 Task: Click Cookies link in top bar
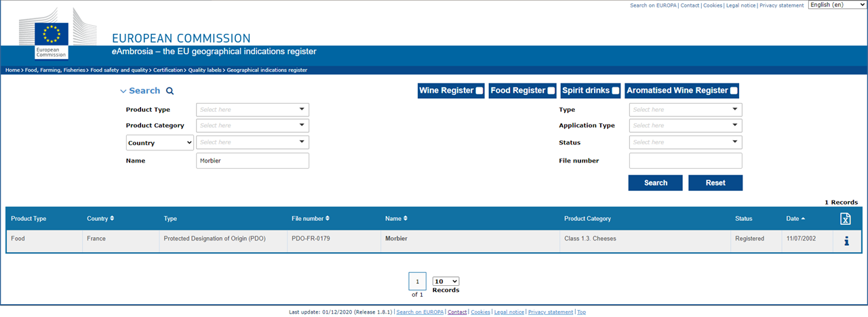click(x=713, y=5)
